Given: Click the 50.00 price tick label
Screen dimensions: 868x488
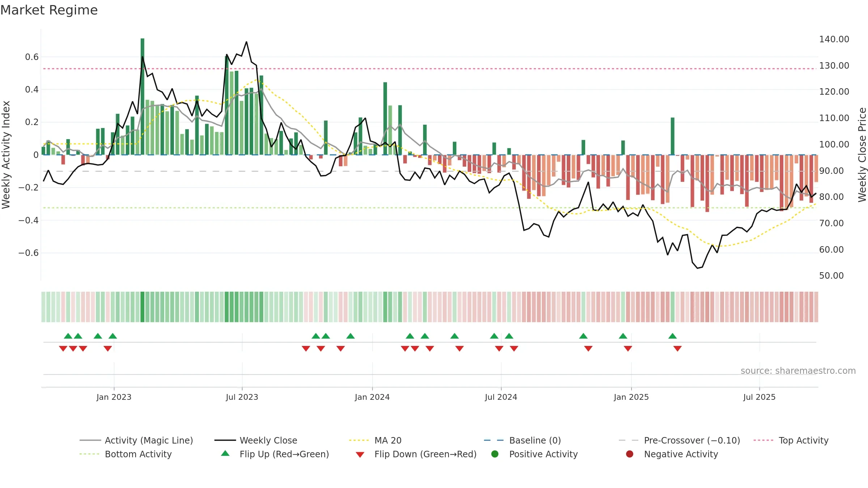Looking at the screenshot, I should (x=831, y=275).
